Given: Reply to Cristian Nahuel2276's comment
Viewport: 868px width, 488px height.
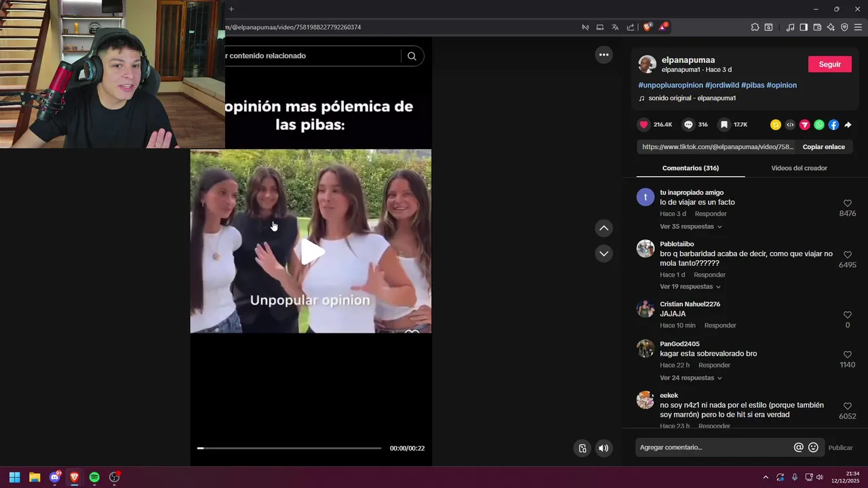Looking at the screenshot, I should click(720, 325).
